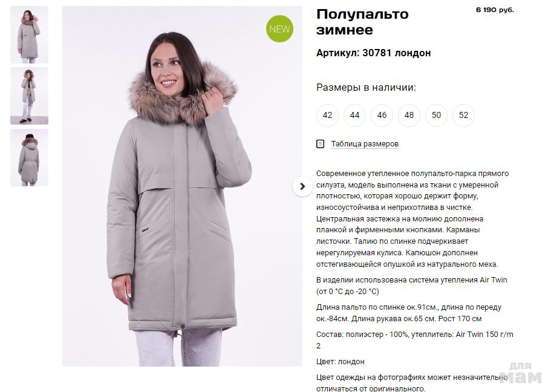This screenshot has width=551, height=392.
Task: Select size 42
Action: tap(327, 115)
